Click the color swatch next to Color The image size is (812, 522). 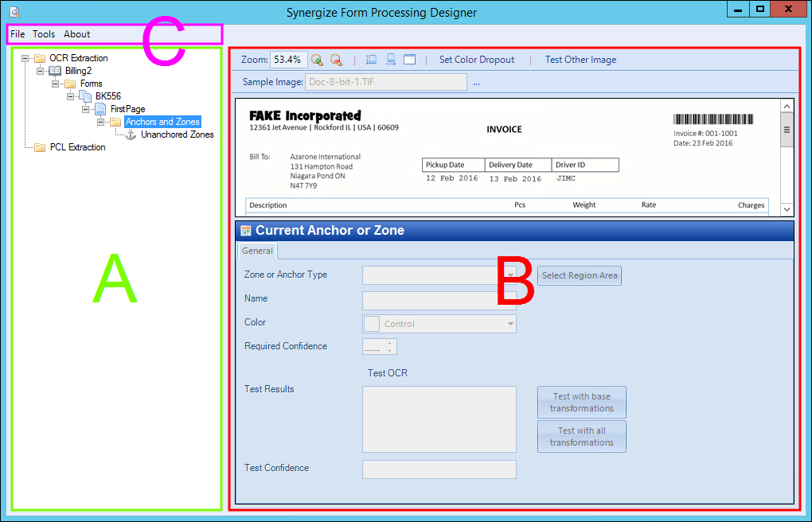pyautogui.click(x=370, y=323)
